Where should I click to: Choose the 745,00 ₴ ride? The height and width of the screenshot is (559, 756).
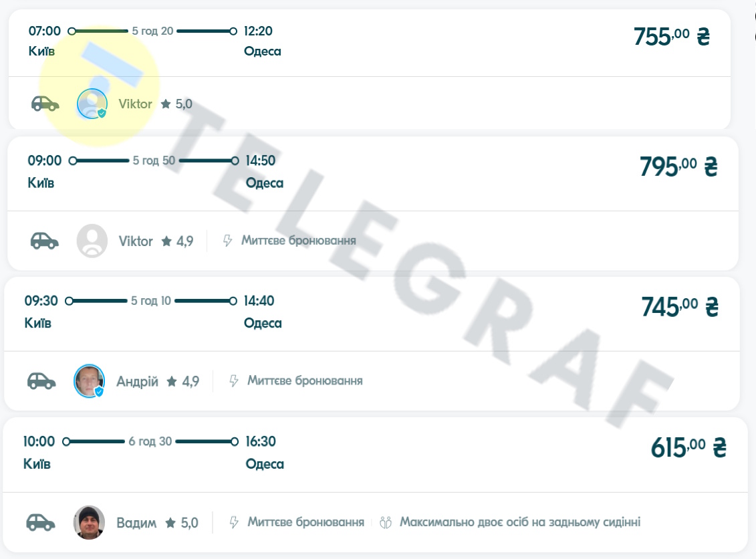[x=679, y=306]
